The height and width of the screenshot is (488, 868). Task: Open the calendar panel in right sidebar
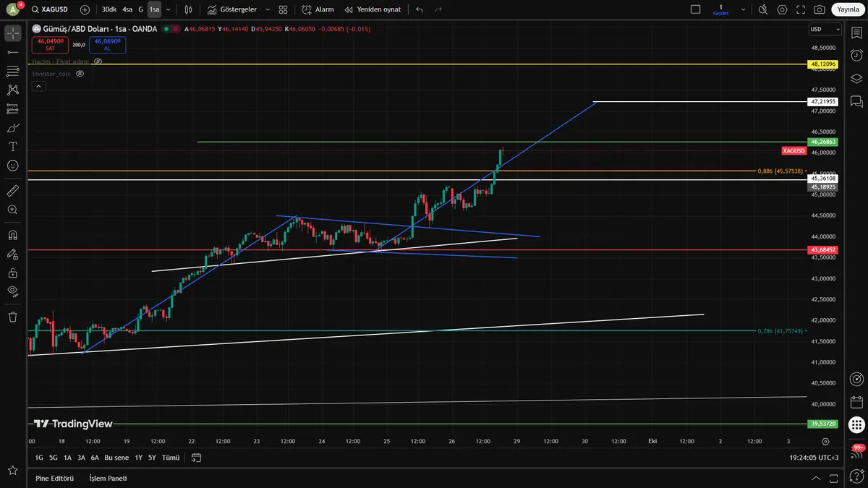(856, 401)
